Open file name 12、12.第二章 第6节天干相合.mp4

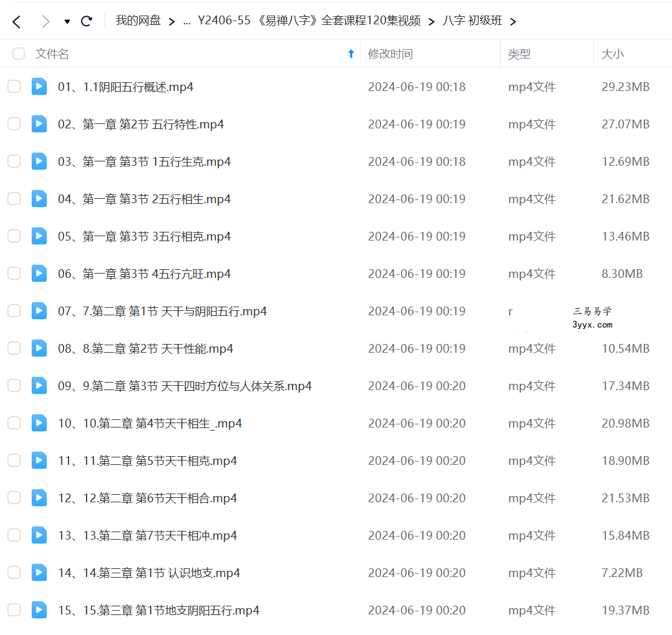[x=148, y=499]
